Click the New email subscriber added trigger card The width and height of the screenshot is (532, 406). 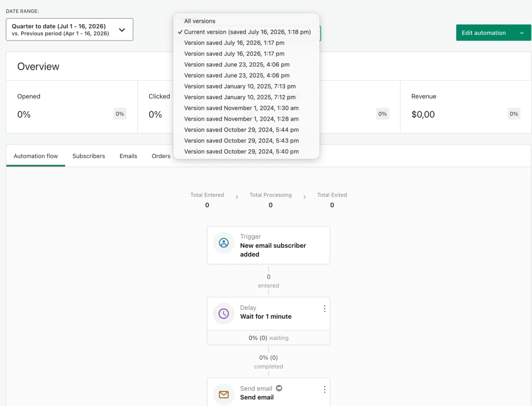tap(269, 245)
